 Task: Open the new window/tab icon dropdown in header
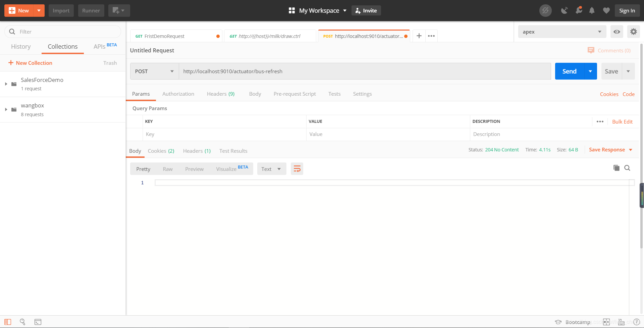[x=119, y=10]
